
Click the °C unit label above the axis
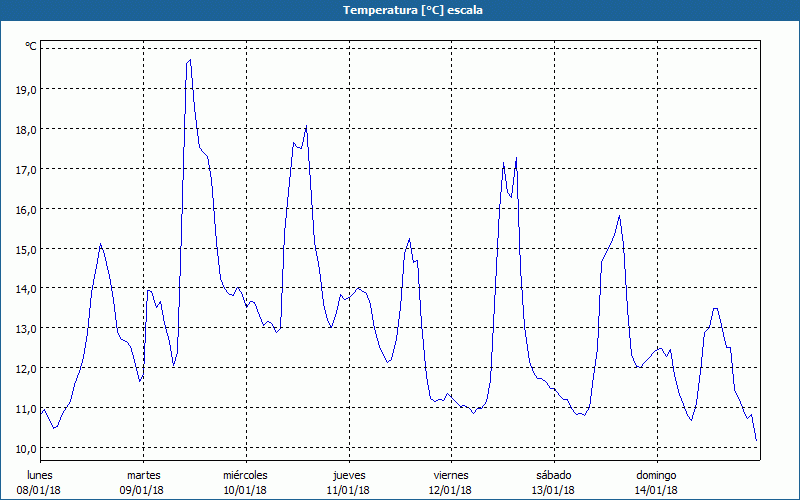(x=31, y=46)
